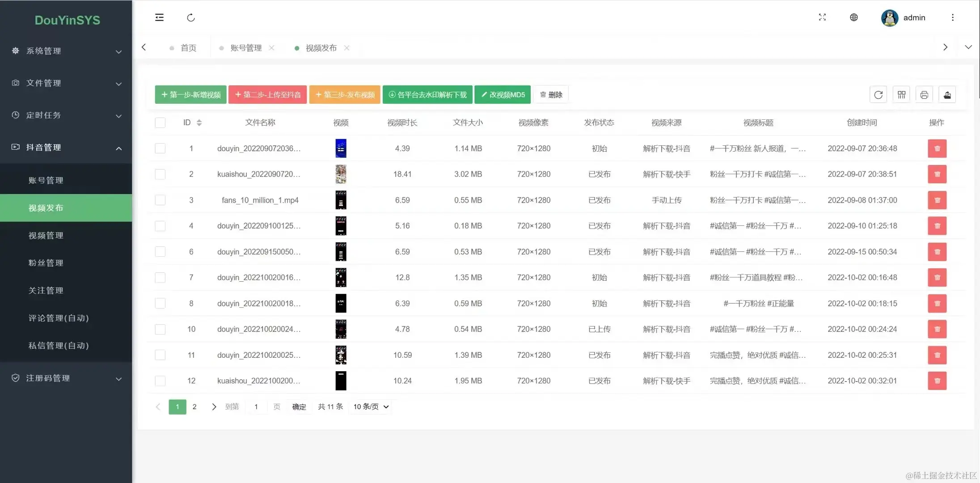This screenshot has height=483, width=980.
Task: Click the export table icon
Action: point(947,95)
